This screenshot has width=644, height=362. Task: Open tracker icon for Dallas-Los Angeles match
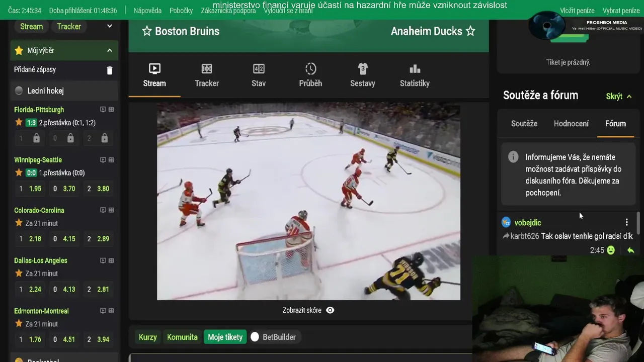point(111,260)
